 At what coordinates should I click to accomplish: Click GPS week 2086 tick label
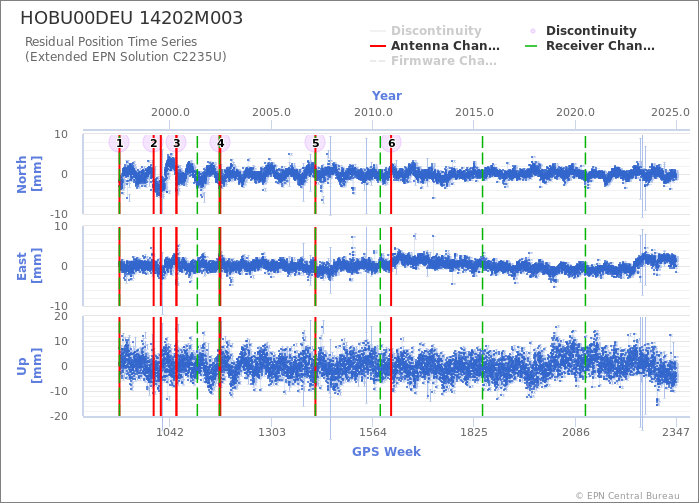[x=575, y=432]
